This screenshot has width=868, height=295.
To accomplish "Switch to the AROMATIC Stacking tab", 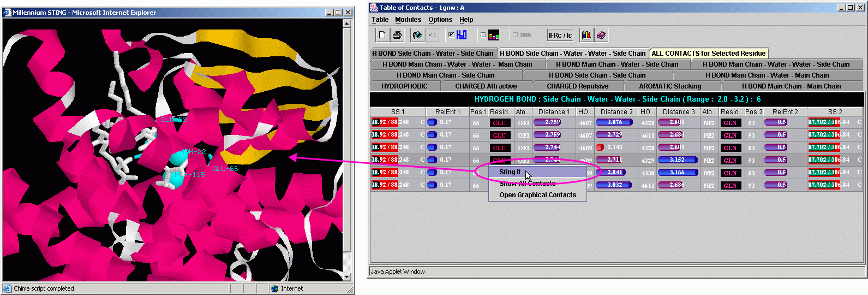I will point(670,86).
